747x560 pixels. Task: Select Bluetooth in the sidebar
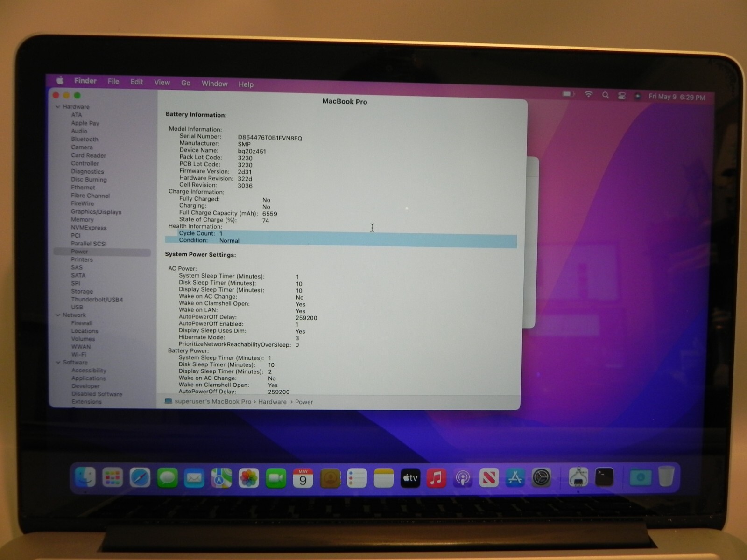point(85,139)
